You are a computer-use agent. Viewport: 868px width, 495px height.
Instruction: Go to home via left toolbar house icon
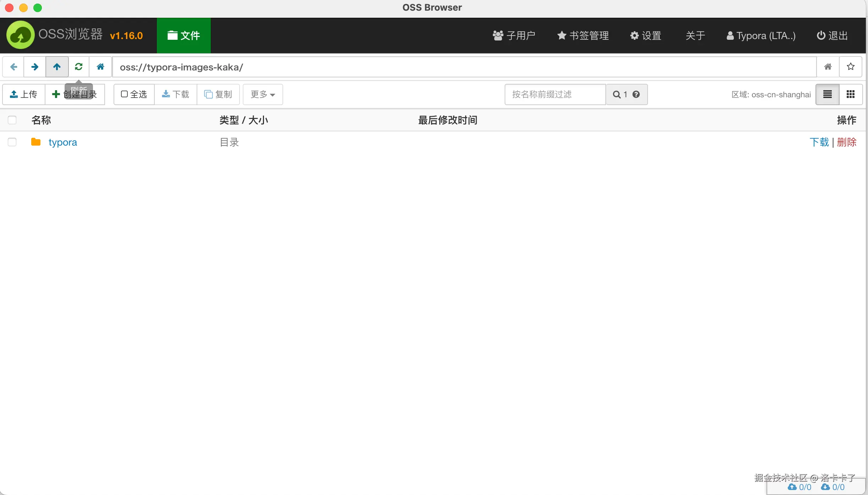coord(100,67)
